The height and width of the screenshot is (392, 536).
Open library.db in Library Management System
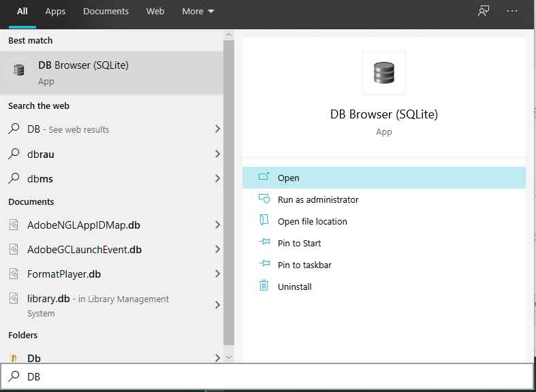pos(112,305)
